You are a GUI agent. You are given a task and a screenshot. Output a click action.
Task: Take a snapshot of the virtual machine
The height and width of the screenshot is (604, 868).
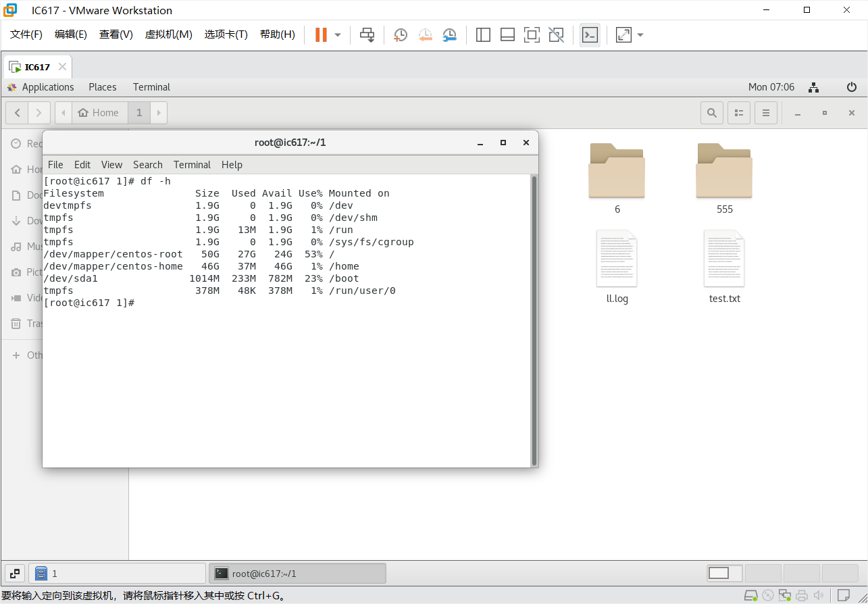coord(401,35)
